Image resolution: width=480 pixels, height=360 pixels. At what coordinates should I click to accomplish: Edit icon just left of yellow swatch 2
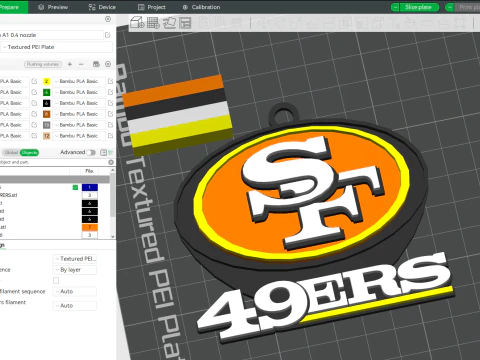click(34, 81)
